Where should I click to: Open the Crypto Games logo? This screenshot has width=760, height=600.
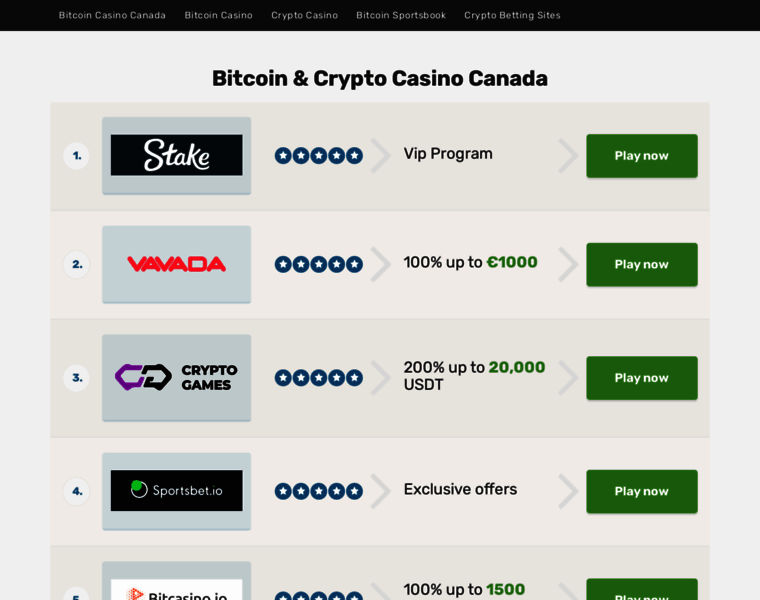[x=176, y=378]
